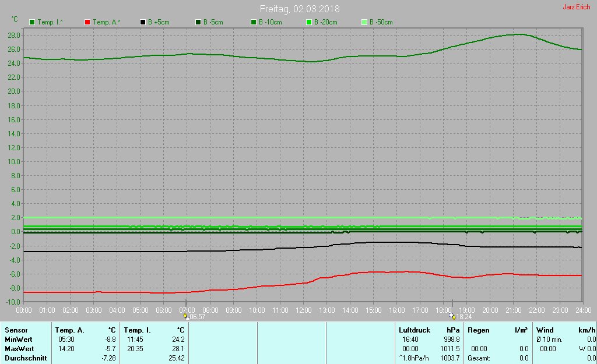Click the Temp. I. average 25.42

click(177, 358)
